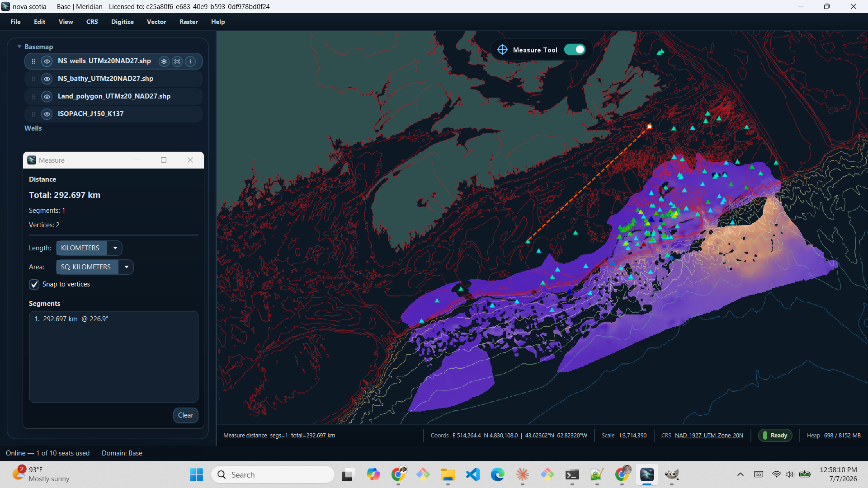Open the Edit menu
868x488 pixels.
[x=39, y=22]
